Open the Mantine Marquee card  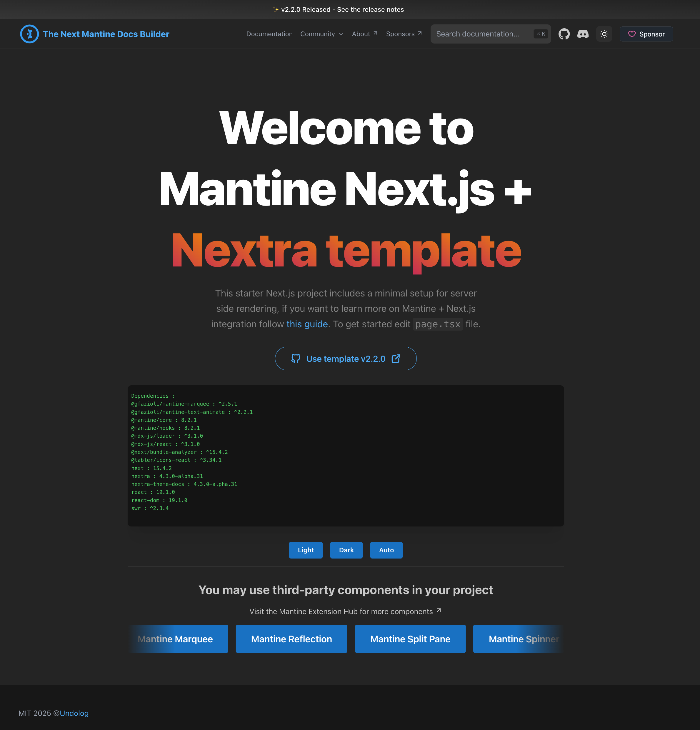[178, 639]
